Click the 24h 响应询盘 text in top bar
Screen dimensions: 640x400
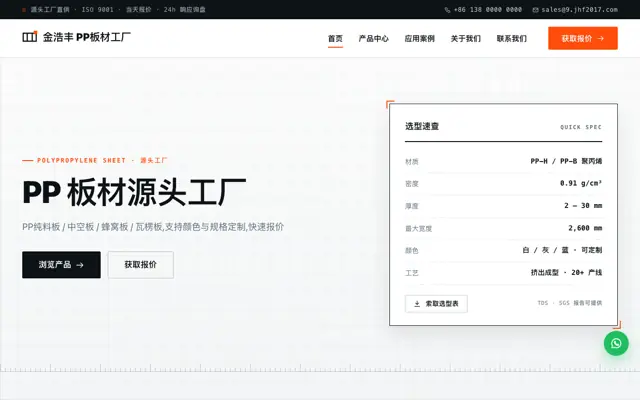click(184, 10)
